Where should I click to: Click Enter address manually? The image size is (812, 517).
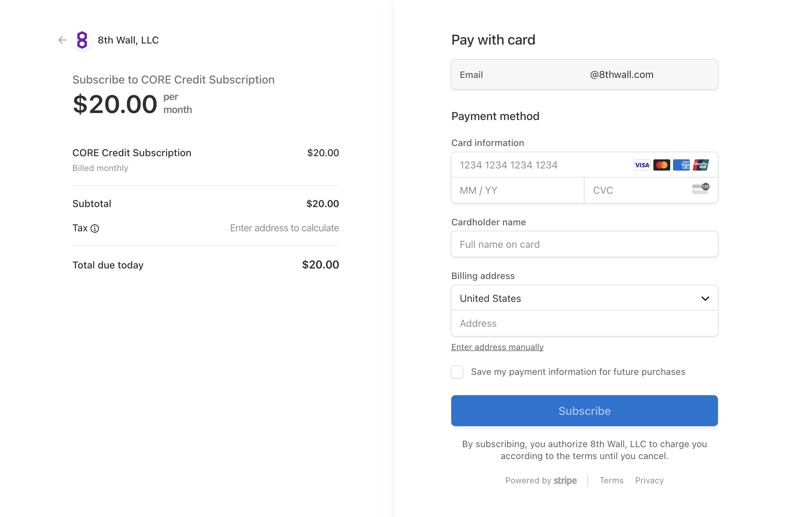tap(497, 347)
